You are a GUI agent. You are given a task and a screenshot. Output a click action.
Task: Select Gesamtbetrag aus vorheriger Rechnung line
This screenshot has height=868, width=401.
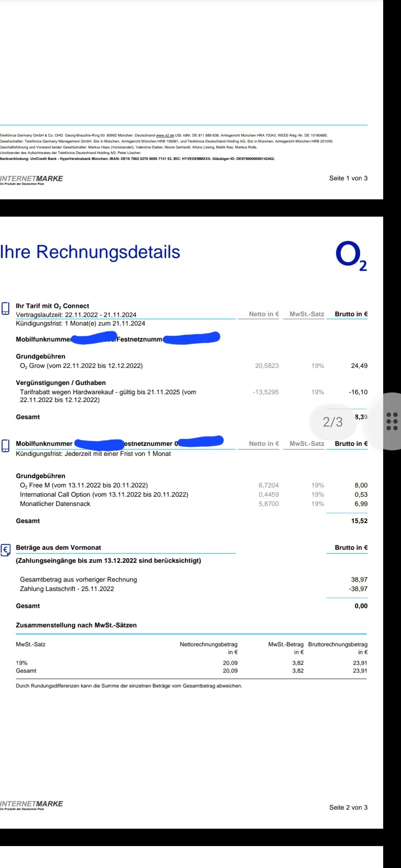coord(78,579)
